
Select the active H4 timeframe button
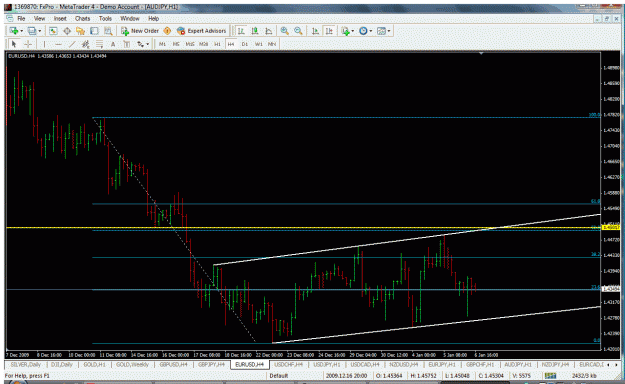point(231,44)
